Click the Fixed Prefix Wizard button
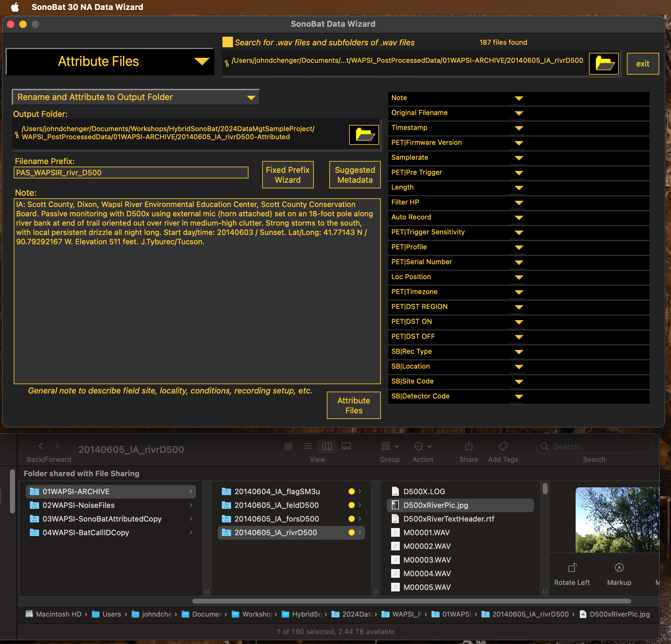 coord(288,175)
